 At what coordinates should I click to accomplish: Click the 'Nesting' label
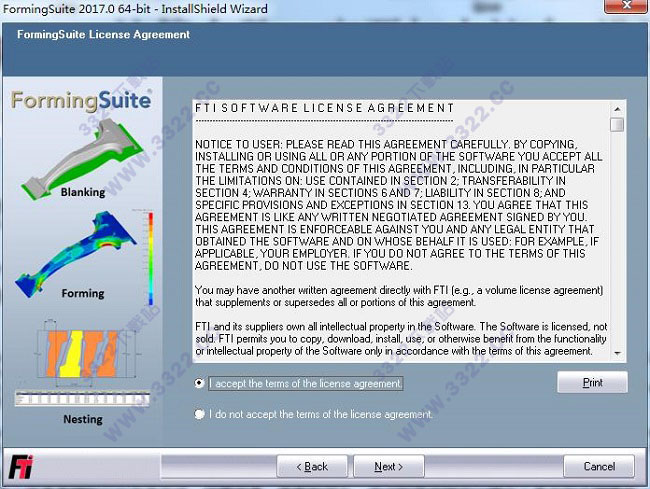tap(83, 419)
